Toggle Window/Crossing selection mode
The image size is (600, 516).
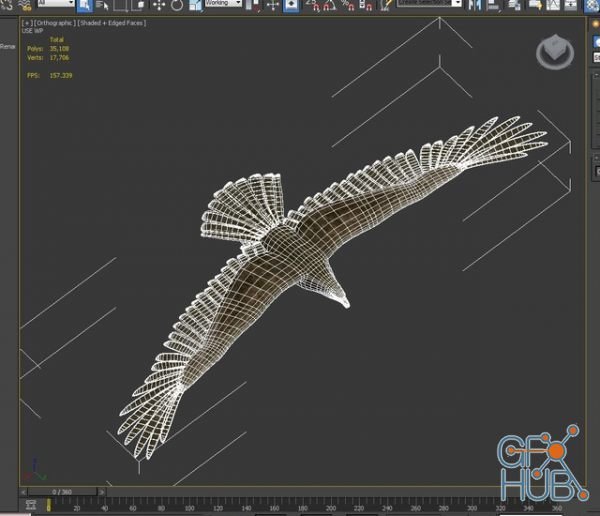pos(139,5)
